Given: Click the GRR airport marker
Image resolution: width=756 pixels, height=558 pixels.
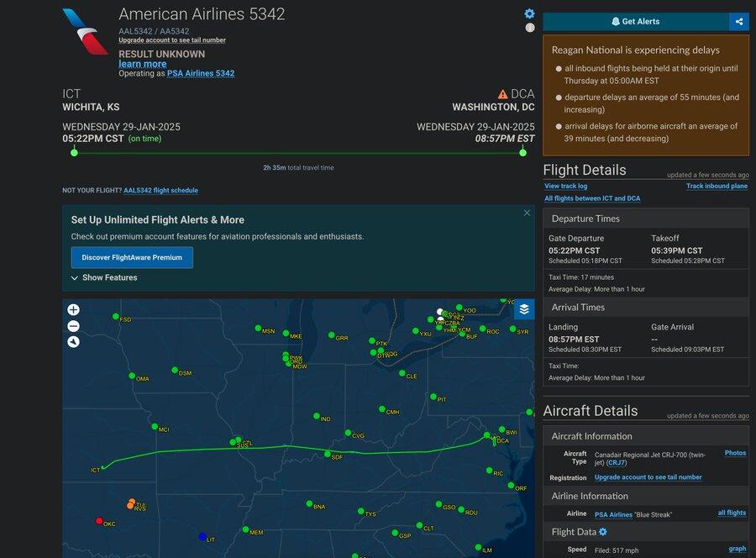Looking at the screenshot, I should 331,334.
